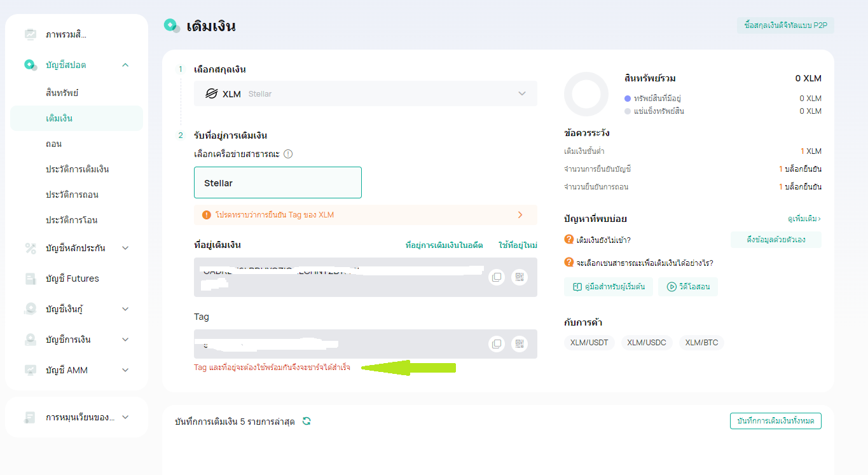Click บันทึกการเติมเงินทั้งหมด button
This screenshot has width=868, height=475.
[776, 421]
